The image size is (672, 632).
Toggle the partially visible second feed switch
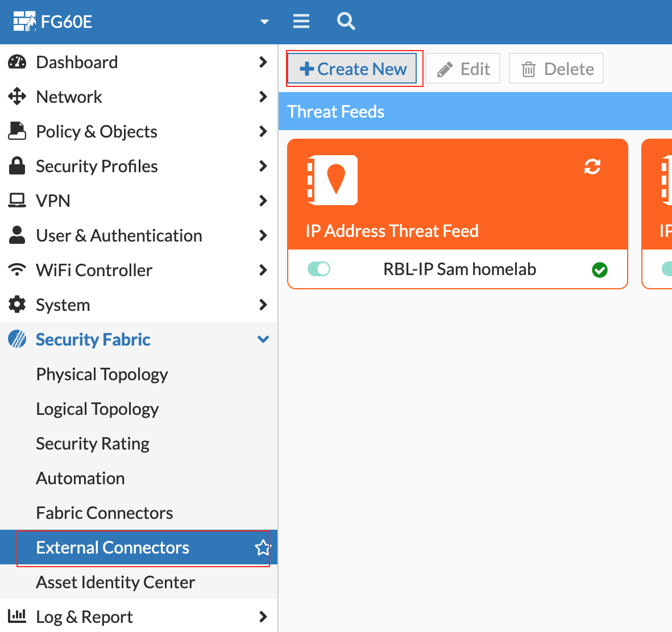point(666,269)
